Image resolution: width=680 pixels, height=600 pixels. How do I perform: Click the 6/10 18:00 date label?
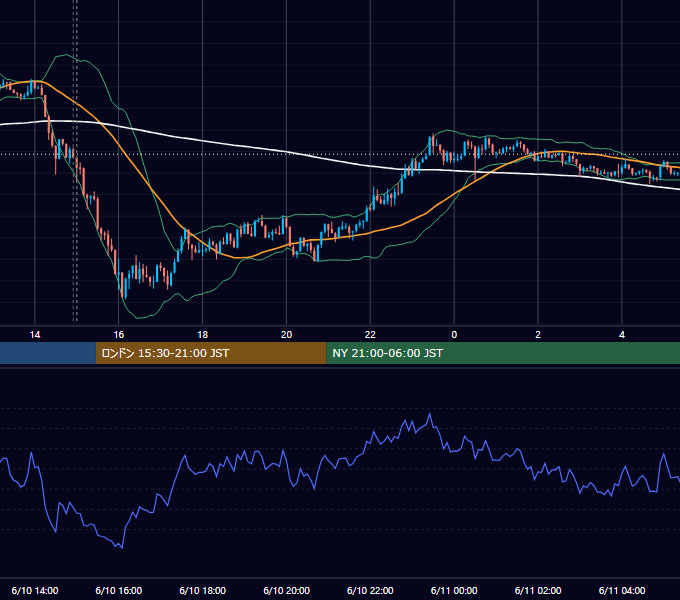[x=203, y=590]
